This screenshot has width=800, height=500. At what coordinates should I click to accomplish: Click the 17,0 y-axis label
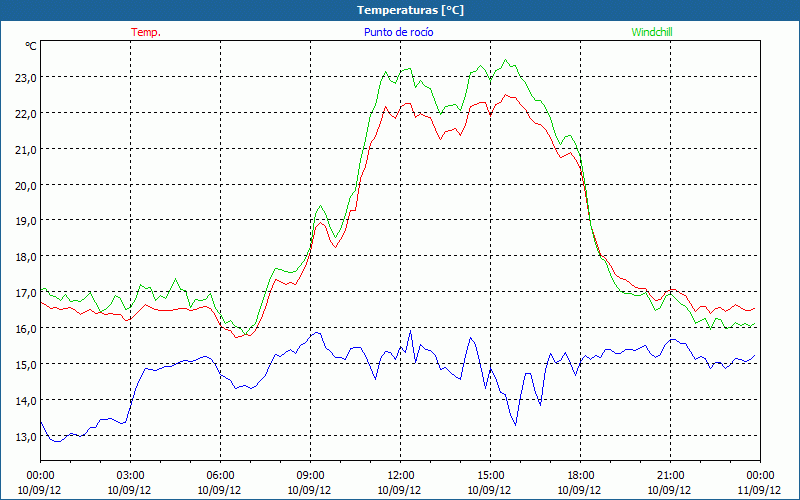[x=27, y=293]
